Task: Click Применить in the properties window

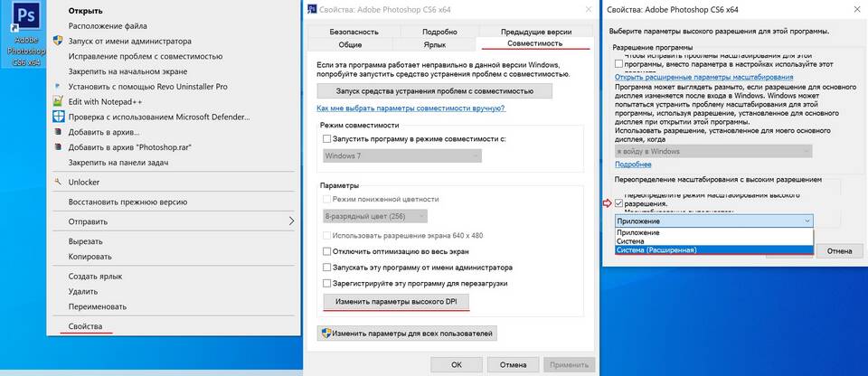Action: click(x=570, y=365)
